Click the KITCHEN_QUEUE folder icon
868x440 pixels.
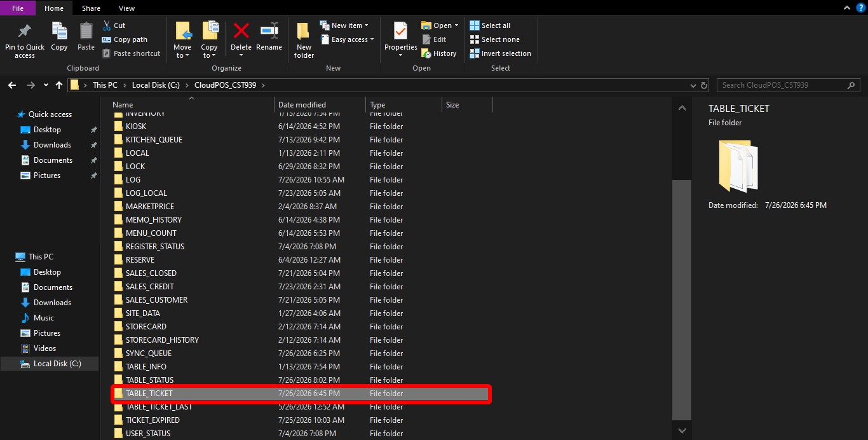point(118,139)
